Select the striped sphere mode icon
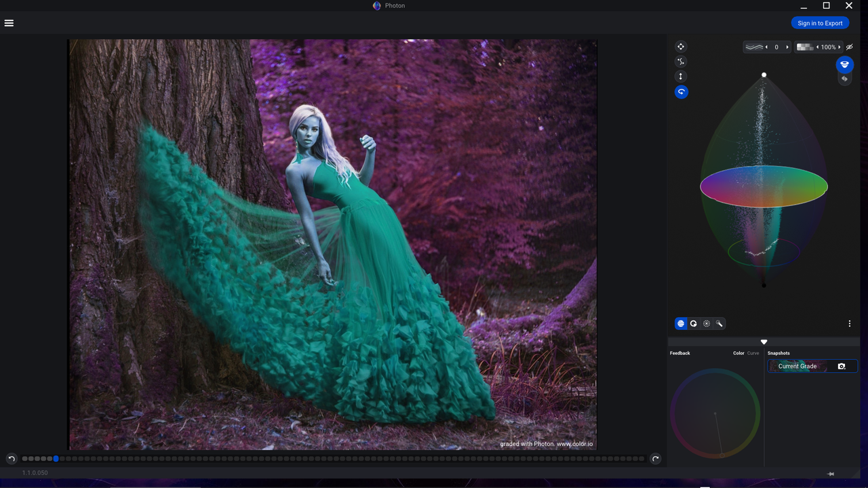Screen dimensions: 868x488 [681, 324]
